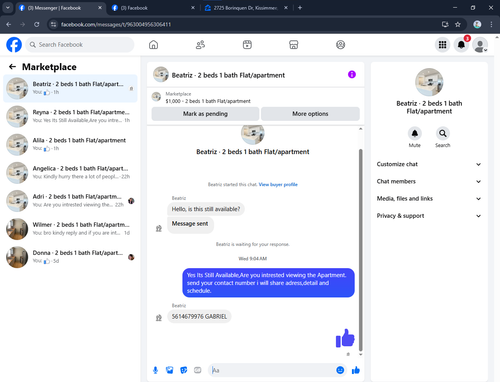Click the Search Facebook field
Image resolution: width=500 pixels, height=382 pixels.
80,45
